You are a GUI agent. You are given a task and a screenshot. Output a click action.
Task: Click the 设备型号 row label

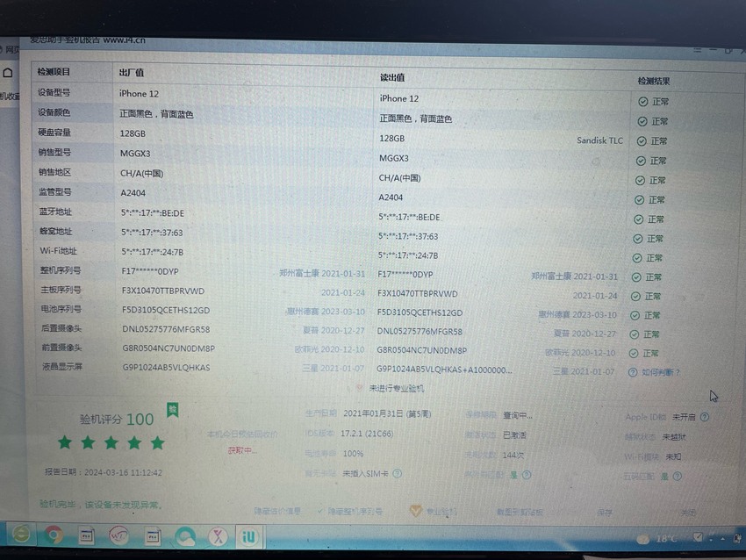pyautogui.click(x=54, y=92)
